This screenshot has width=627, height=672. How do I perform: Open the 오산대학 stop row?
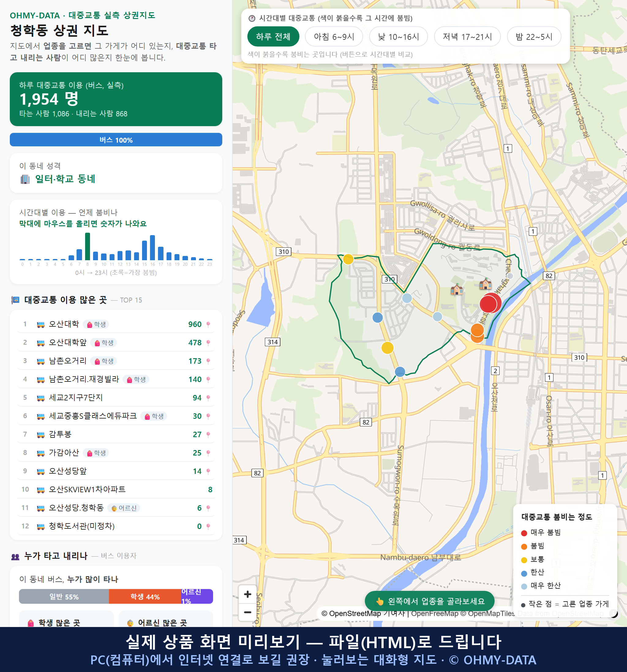click(x=116, y=324)
